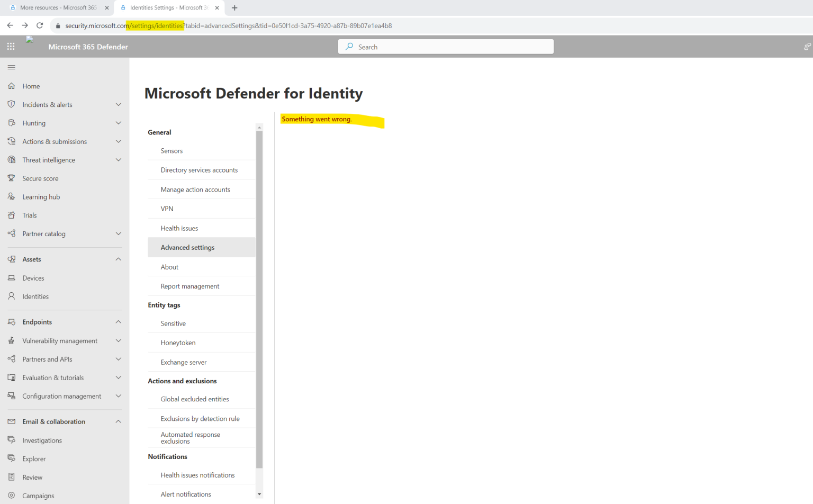The height and width of the screenshot is (504, 813).
Task: Click inside the Search bar
Action: [445, 47]
